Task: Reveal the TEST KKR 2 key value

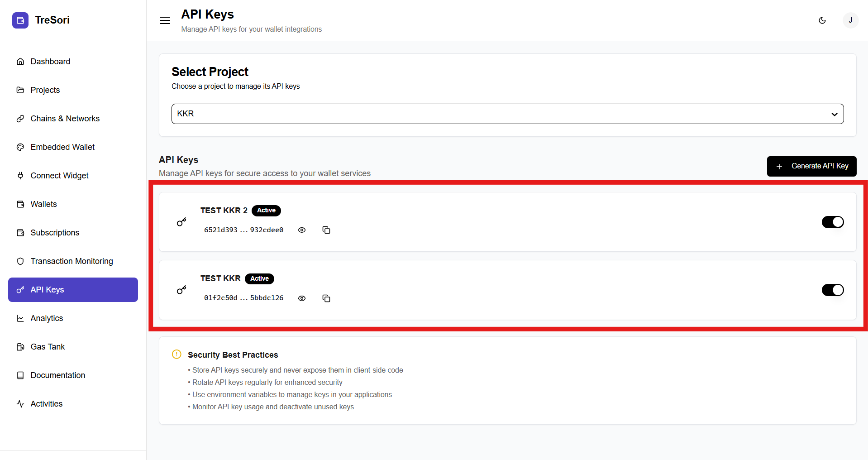Action: (302, 230)
